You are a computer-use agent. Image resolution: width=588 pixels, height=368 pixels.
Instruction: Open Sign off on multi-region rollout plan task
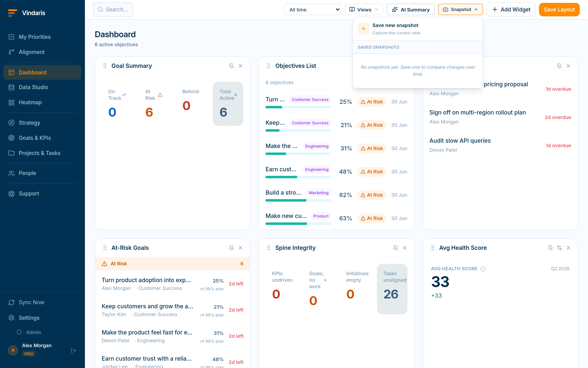coord(500,117)
